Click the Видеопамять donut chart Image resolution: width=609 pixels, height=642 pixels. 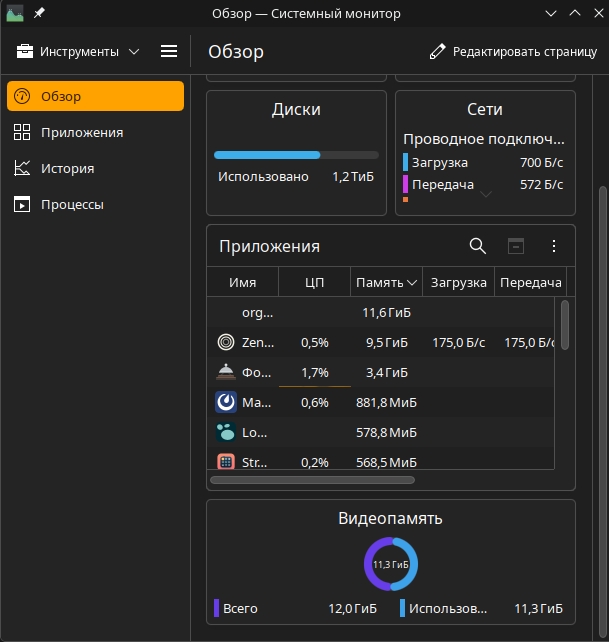[391, 564]
